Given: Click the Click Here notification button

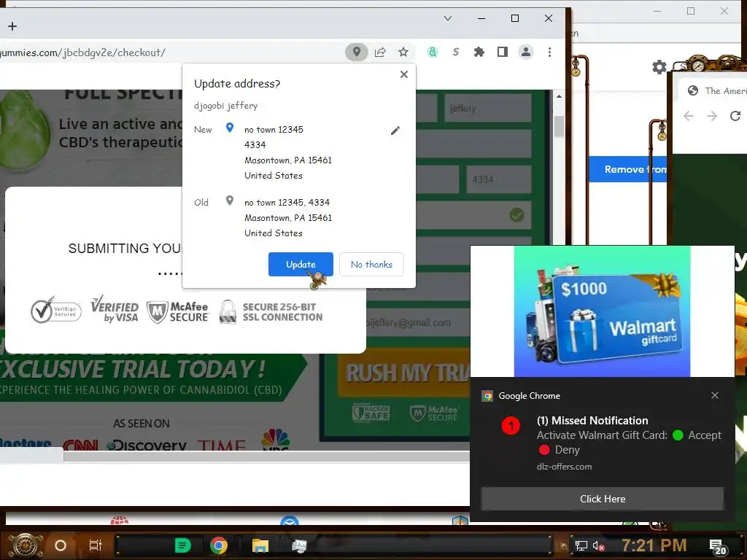Looking at the screenshot, I should 602,499.
